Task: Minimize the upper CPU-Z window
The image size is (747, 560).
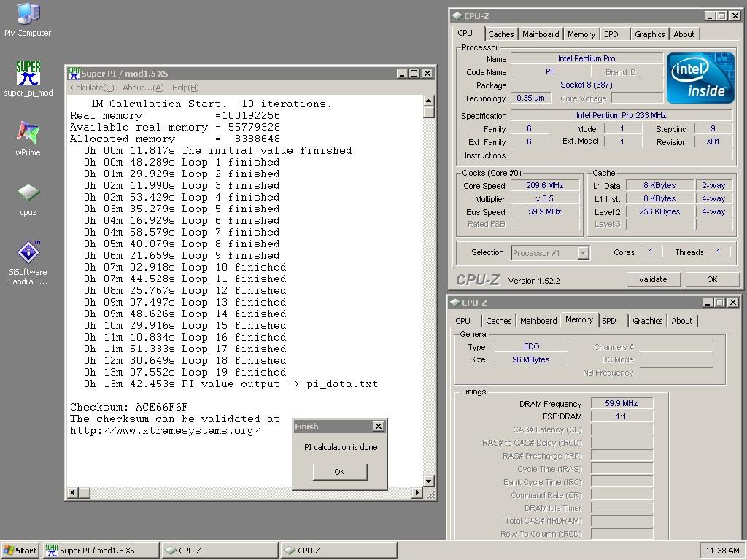Action: [710, 16]
